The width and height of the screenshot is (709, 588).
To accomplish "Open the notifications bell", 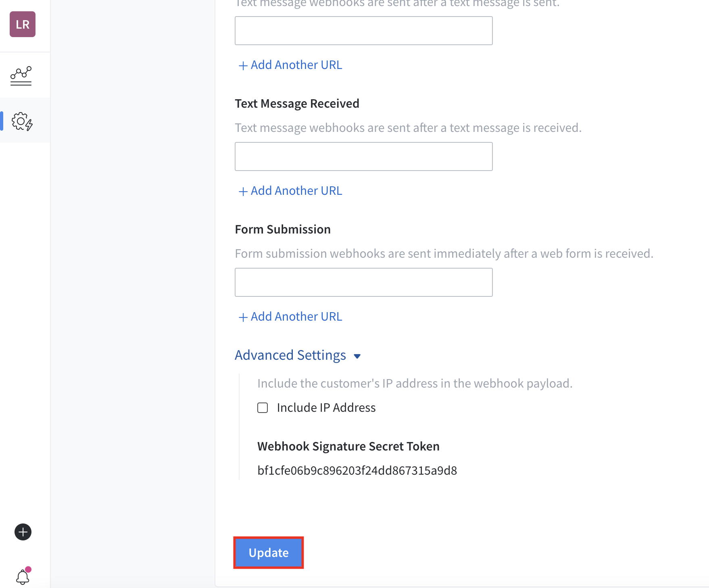I will (x=23, y=577).
